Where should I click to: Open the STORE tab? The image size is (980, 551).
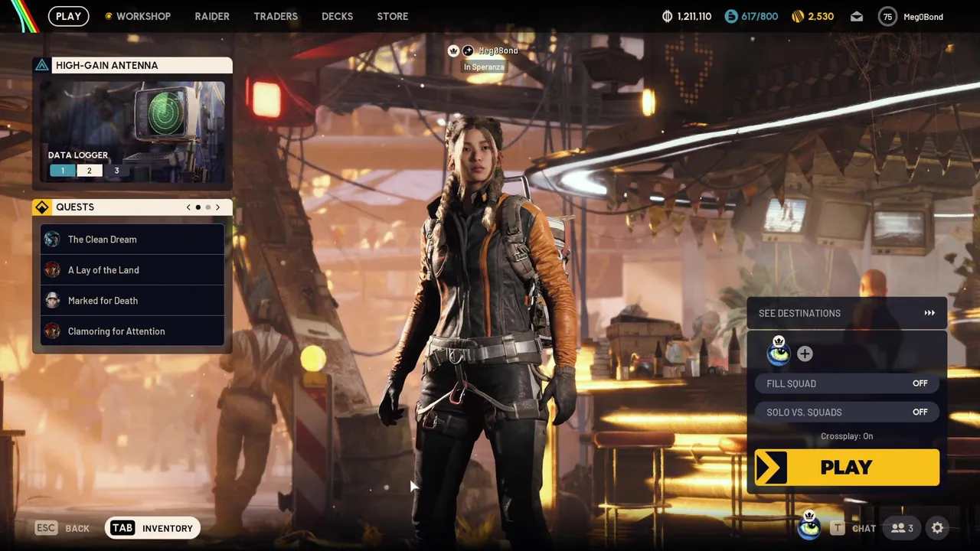pos(393,16)
